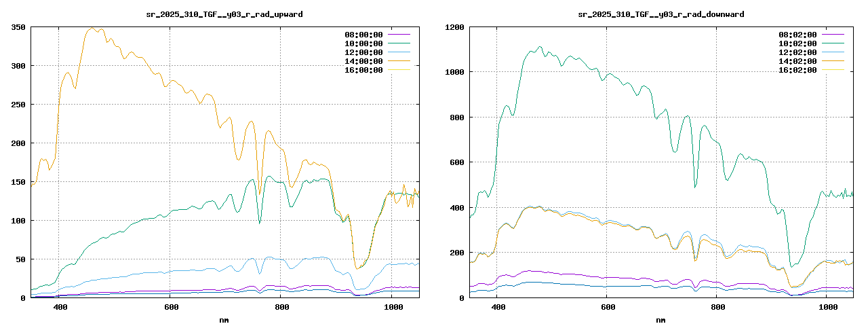Select the 08:00:00 legend entry label

click(x=362, y=35)
